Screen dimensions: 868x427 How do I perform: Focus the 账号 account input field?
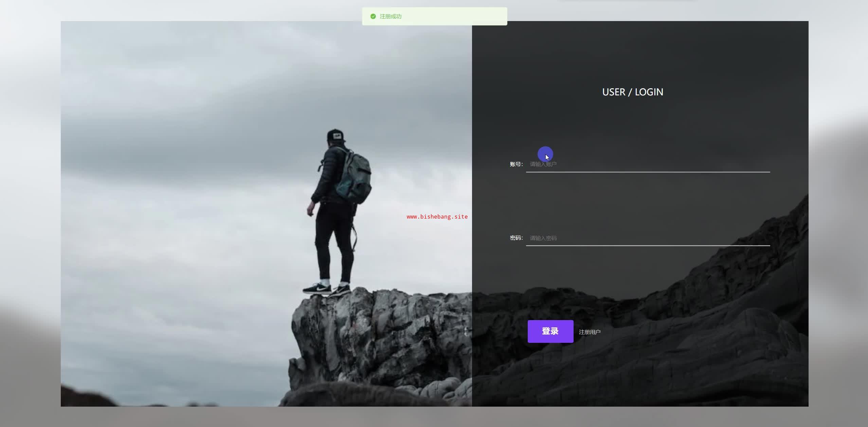tap(647, 164)
